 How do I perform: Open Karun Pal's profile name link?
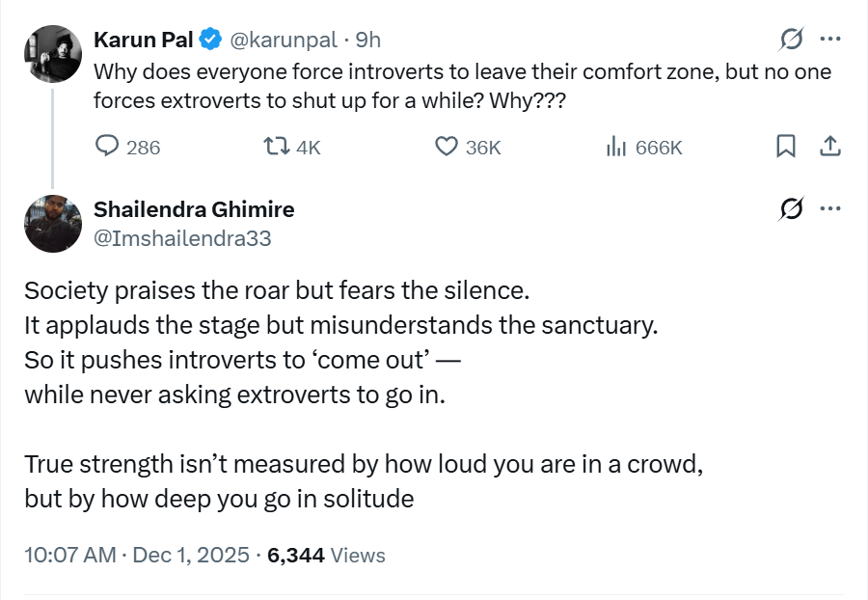[142, 40]
